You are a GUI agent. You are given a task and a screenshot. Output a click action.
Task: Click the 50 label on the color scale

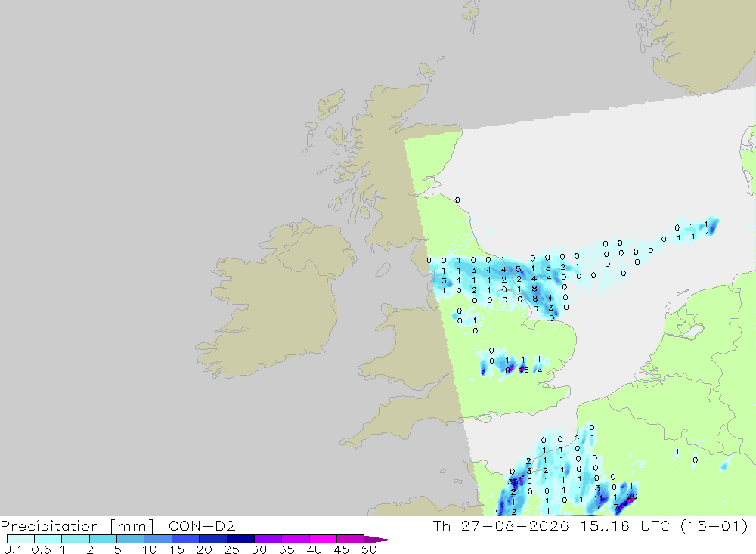[369, 549]
